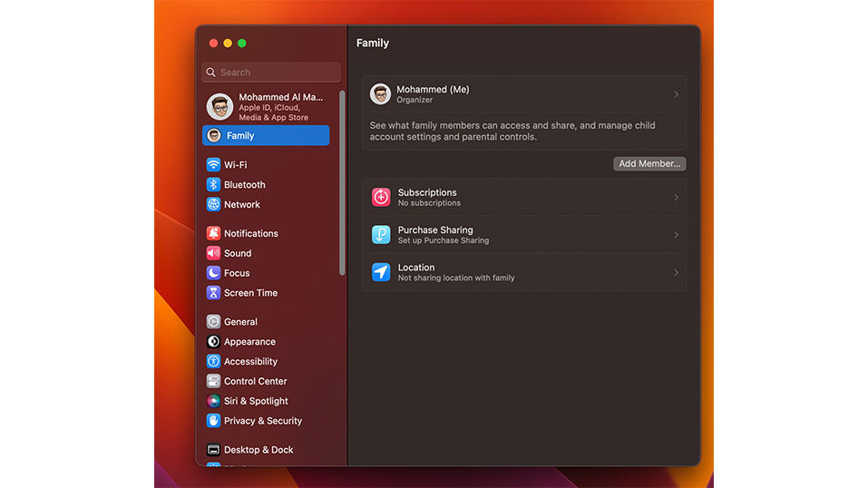Image resolution: width=868 pixels, height=488 pixels.
Task: Select the Family sidebar item
Action: pyautogui.click(x=266, y=136)
